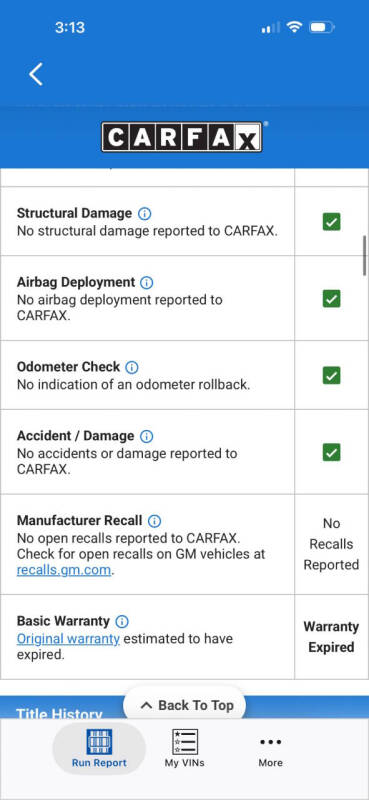This screenshot has width=369, height=800.
Task: Click the vertical scrollbar thumb
Action: 365,256
